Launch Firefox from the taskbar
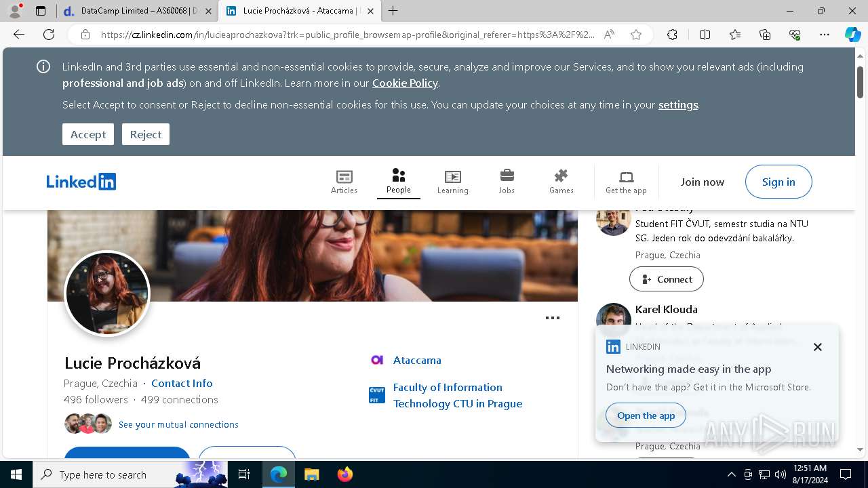This screenshot has width=868, height=488. point(345,474)
